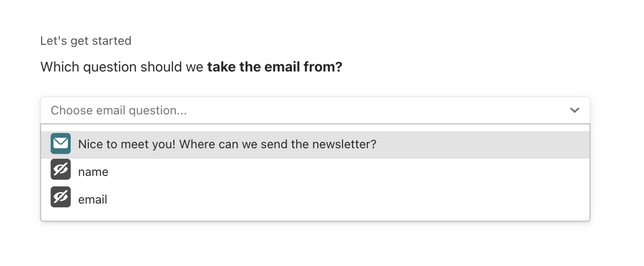
Task: Collapse the dropdown using the chevron arrow
Action: click(574, 110)
